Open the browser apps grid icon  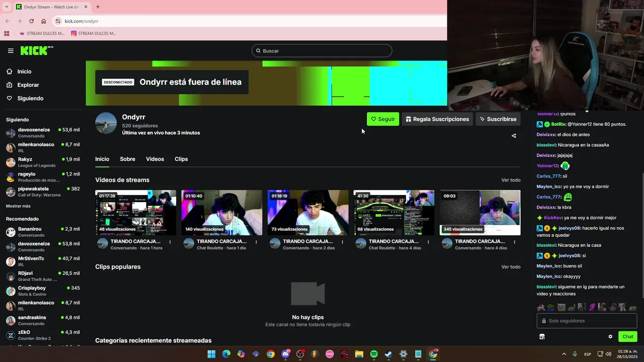point(7,34)
